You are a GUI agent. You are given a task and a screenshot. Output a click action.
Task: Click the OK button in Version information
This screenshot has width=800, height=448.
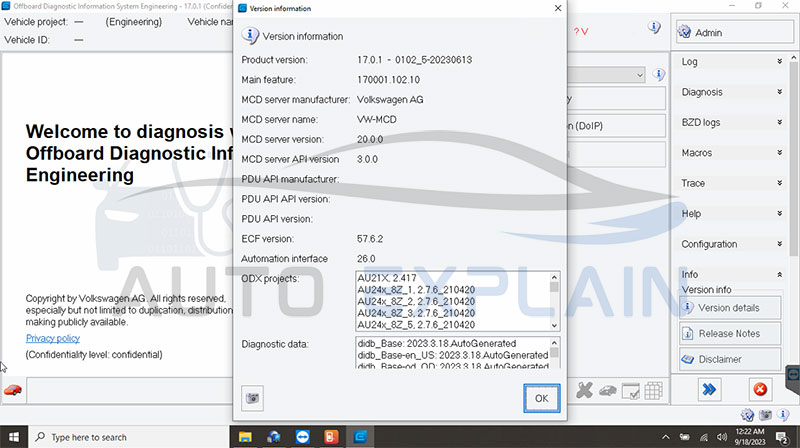pos(541,398)
